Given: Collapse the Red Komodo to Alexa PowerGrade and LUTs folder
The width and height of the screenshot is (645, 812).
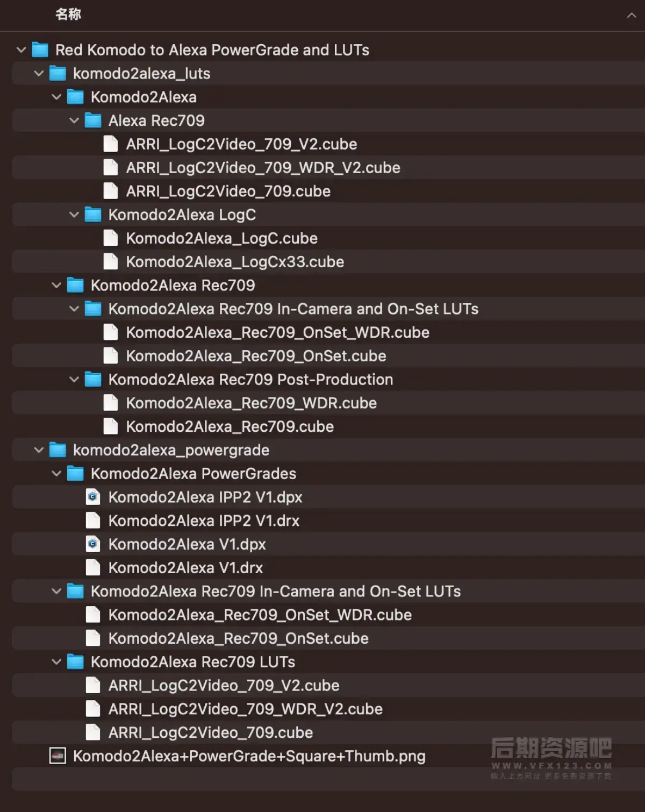Looking at the screenshot, I should (21, 50).
